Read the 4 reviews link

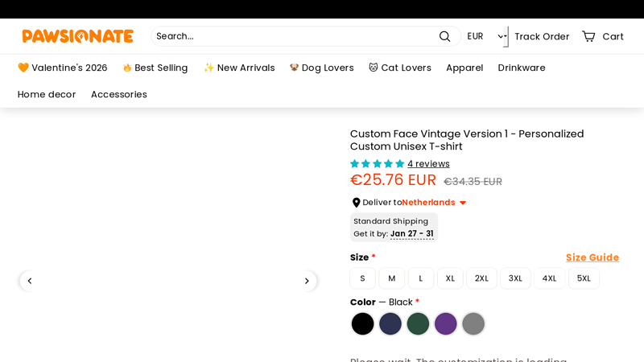tap(428, 164)
